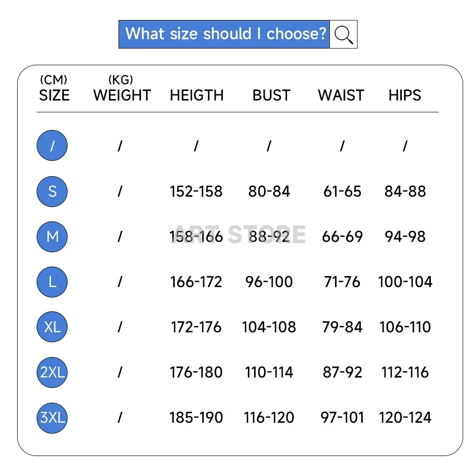Click the "What size should I choose?" banner

(x=224, y=34)
